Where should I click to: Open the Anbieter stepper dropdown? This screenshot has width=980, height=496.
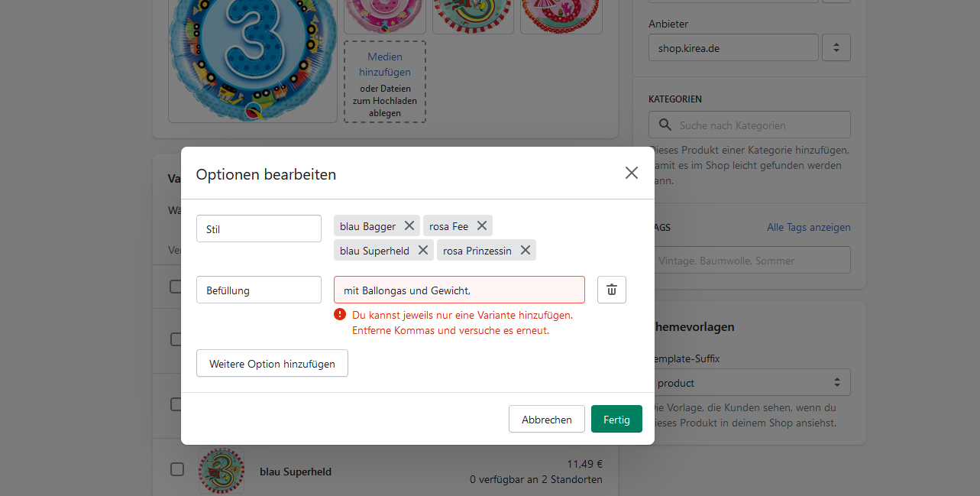pyautogui.click(x=836, y=47)
